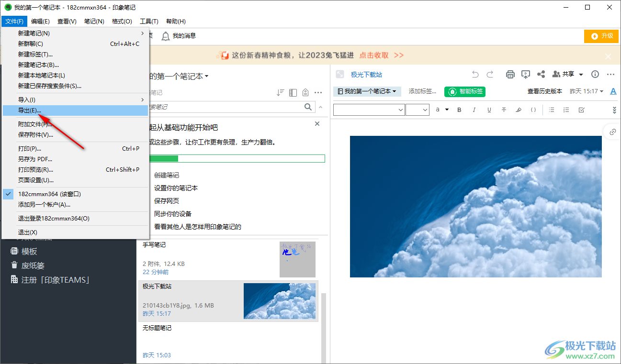Click the highlighter pen icon
The width and height of the screenshot is (621, 364).
[x=519, y=110]
